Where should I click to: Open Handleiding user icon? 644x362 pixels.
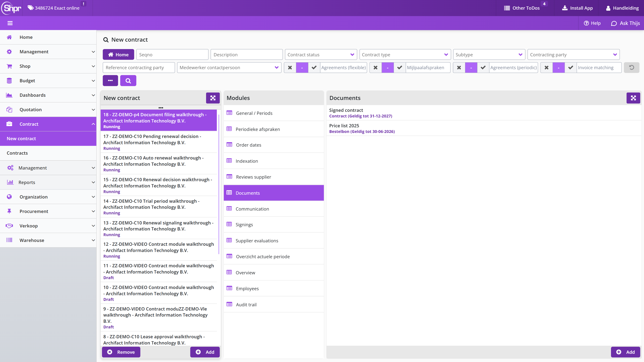[x=608, y=8]
